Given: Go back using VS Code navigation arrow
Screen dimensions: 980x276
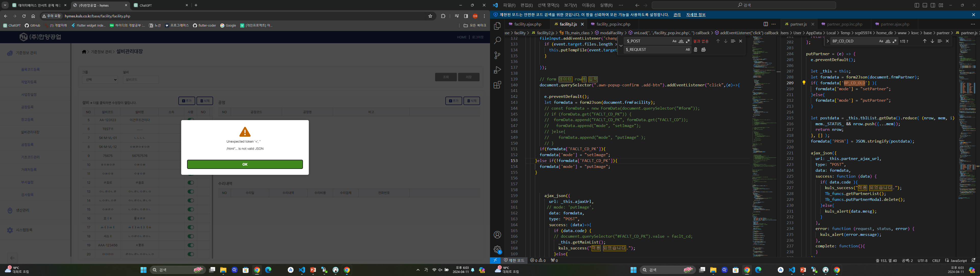Looking at the screenshot, I should (637, 5).
